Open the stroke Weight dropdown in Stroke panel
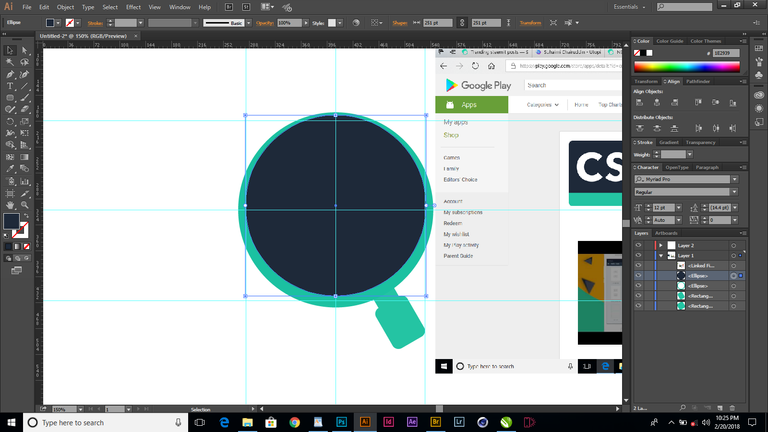Image resolution: width=768 pixels, height=432 pixels. (690, 154)
